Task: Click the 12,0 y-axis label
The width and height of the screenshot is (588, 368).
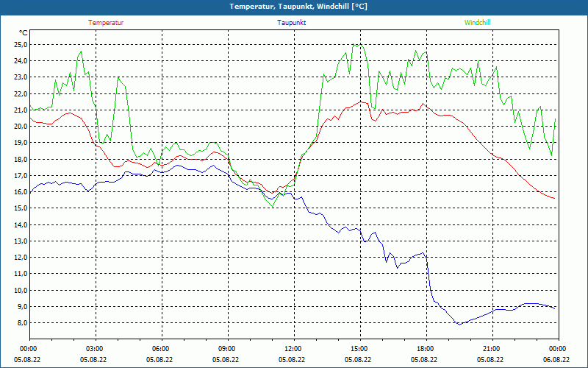Action: point(21,258)
